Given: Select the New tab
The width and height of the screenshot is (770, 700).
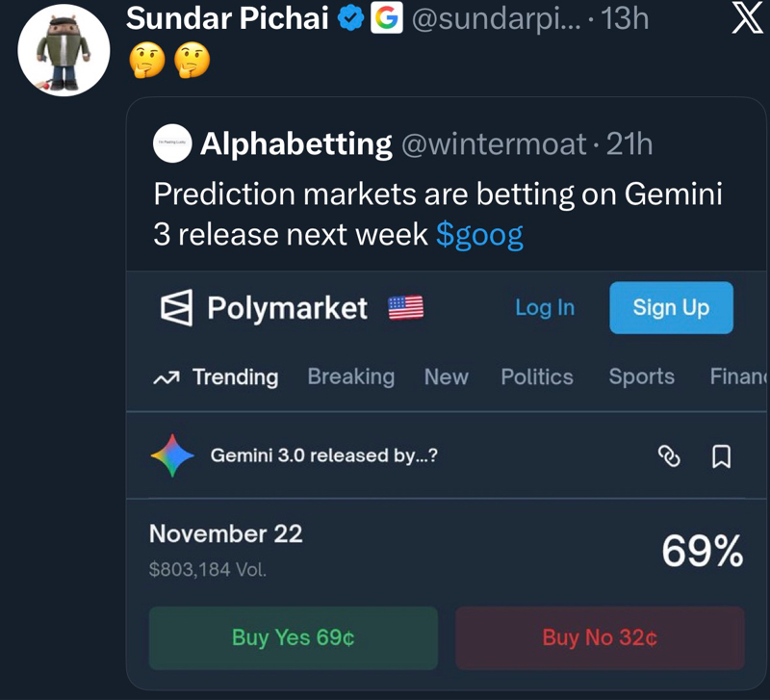Looking at the screenshot, I should click(446, 376).
